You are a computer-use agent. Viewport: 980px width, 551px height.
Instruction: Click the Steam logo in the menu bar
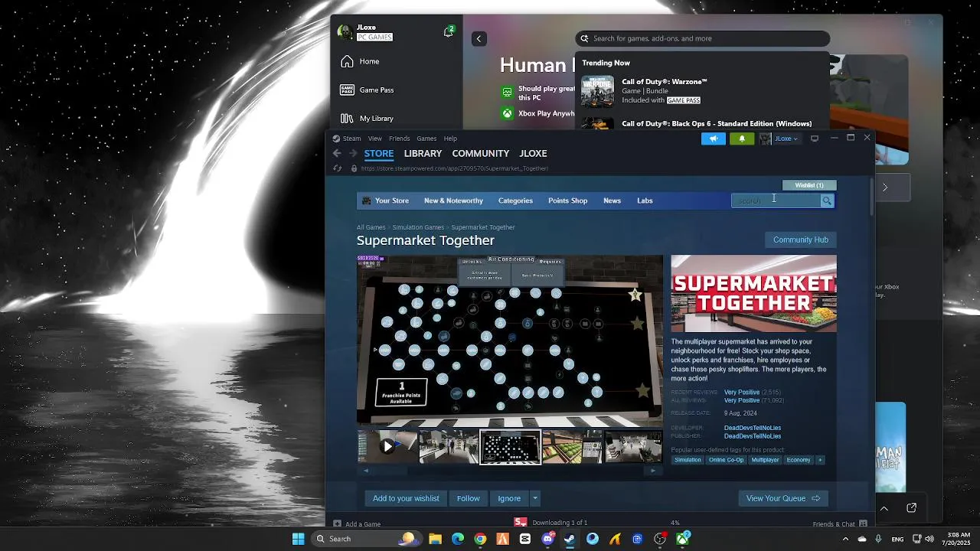(x=336, y=139)
